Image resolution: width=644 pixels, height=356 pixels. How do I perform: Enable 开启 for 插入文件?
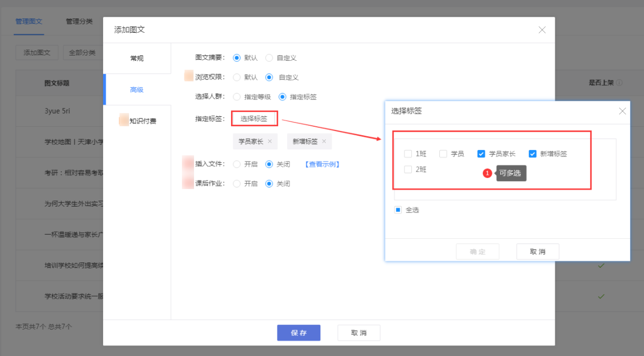236,164
